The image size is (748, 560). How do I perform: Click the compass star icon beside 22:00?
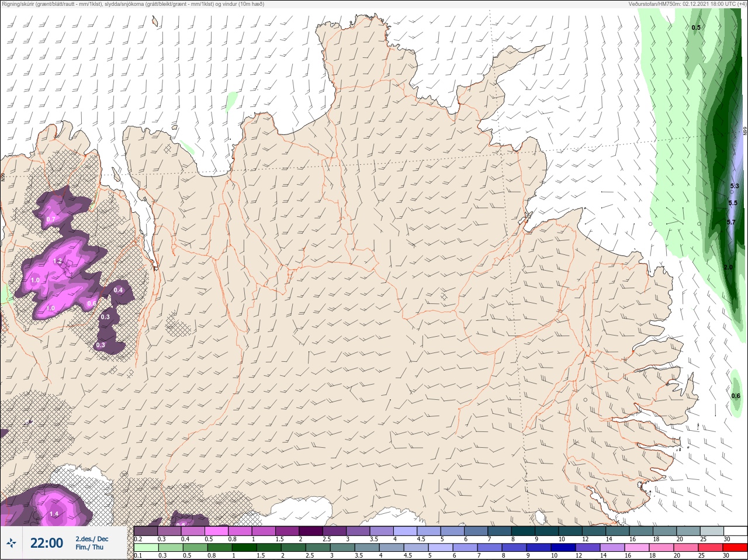11,543
